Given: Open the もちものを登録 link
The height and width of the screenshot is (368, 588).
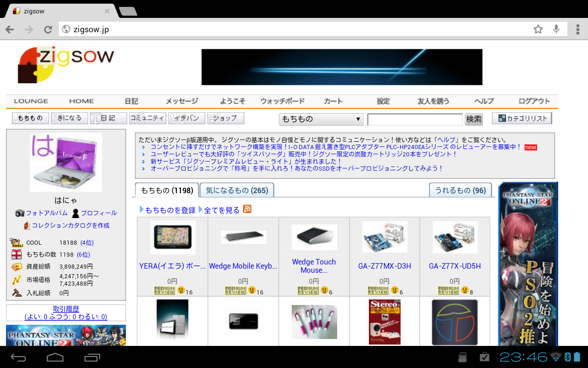Looking at the screenshot, I should pyautogui.click(x=170, y=210).
